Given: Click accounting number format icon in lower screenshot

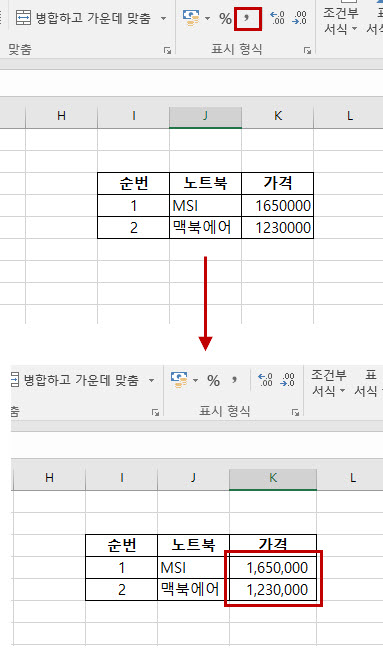Looking at the screenshot, I should [x=179, y=380].
